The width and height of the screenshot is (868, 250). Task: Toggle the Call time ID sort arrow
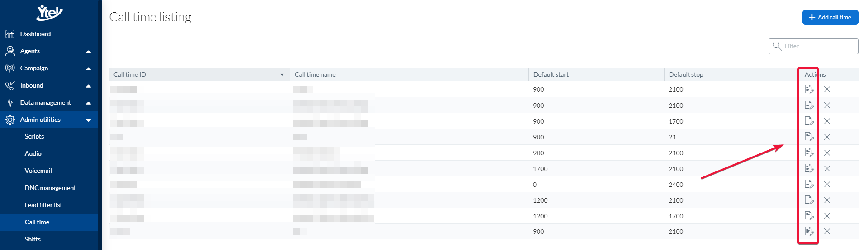pos(282,74)
